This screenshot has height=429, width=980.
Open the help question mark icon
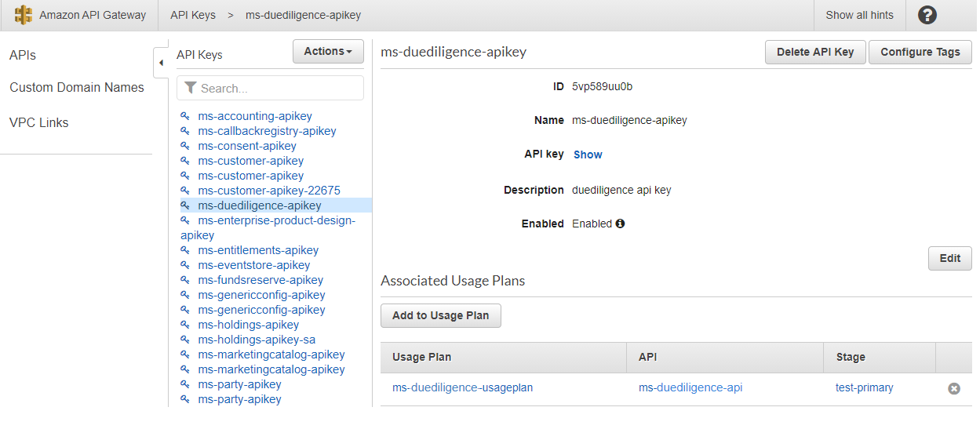(x=927, y=15)
